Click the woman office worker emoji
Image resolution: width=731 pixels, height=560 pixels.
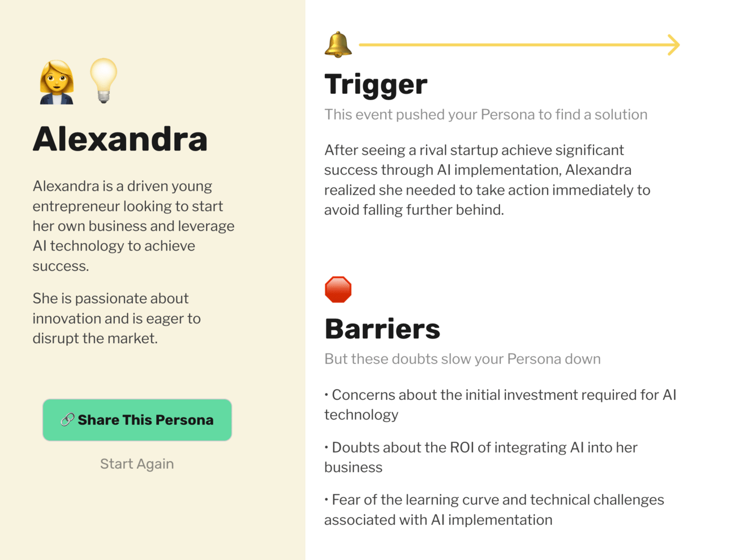pos(57,83)
